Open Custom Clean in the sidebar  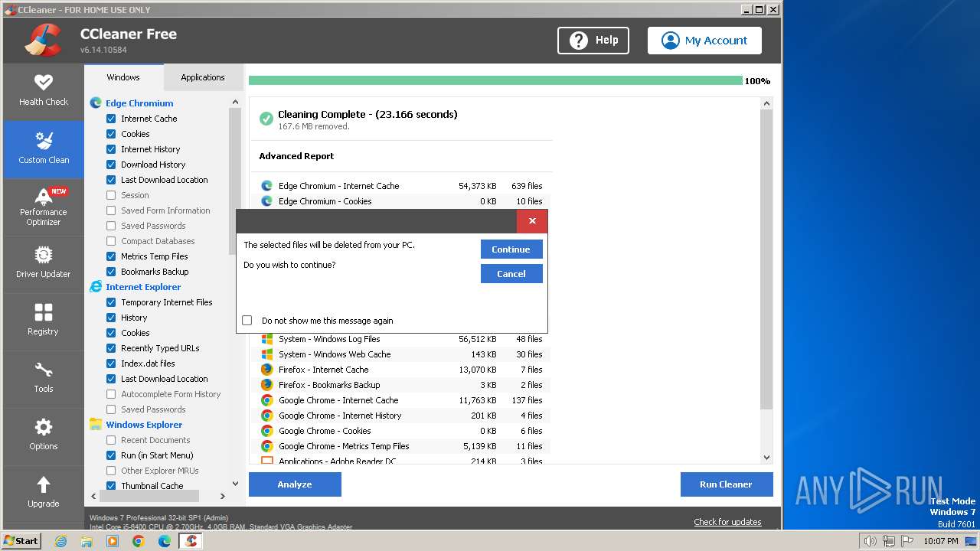[x=44, y=148]
